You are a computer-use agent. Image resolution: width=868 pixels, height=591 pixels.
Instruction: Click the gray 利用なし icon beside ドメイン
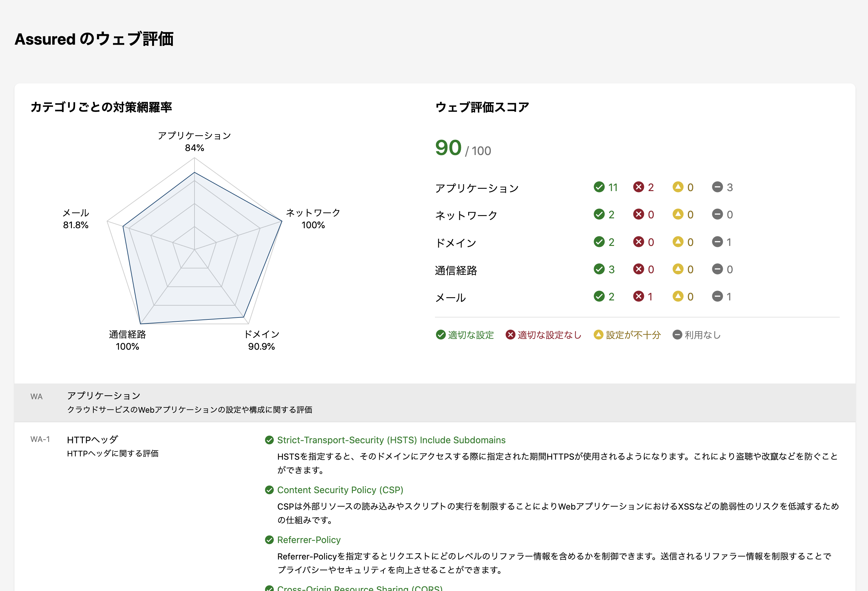tap(717, 242)
